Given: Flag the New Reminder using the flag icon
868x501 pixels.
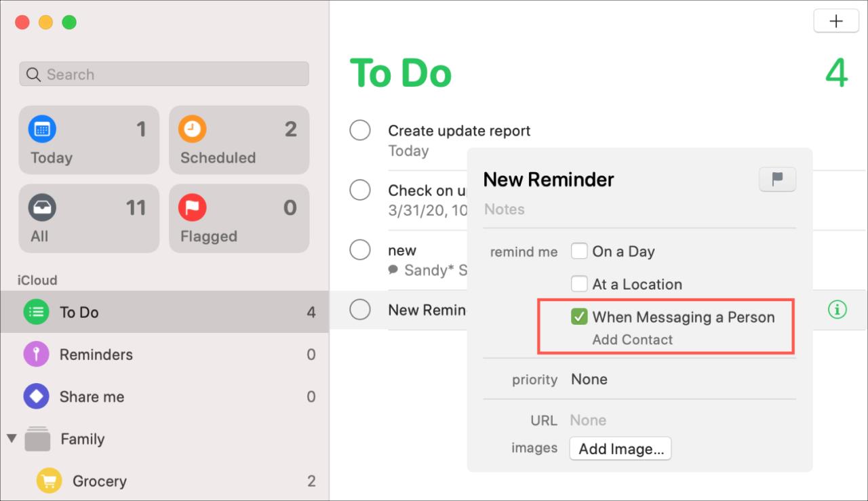Looking at the screenshot, I should click(777, 179).
